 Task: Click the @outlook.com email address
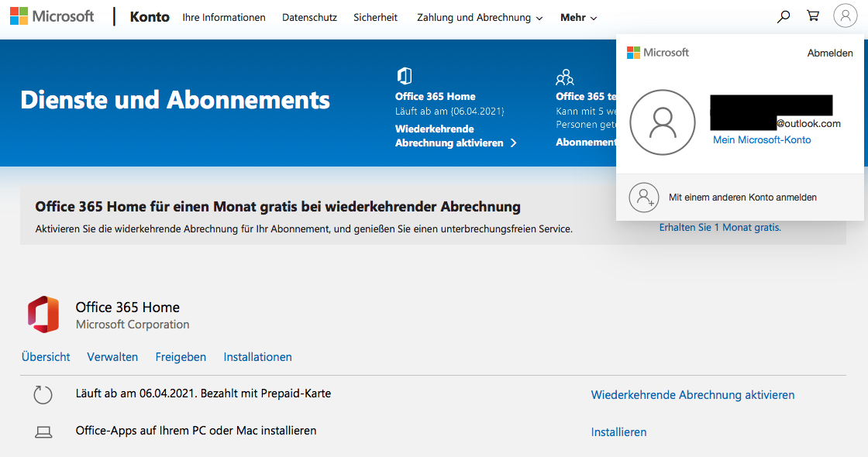(809, 124)
